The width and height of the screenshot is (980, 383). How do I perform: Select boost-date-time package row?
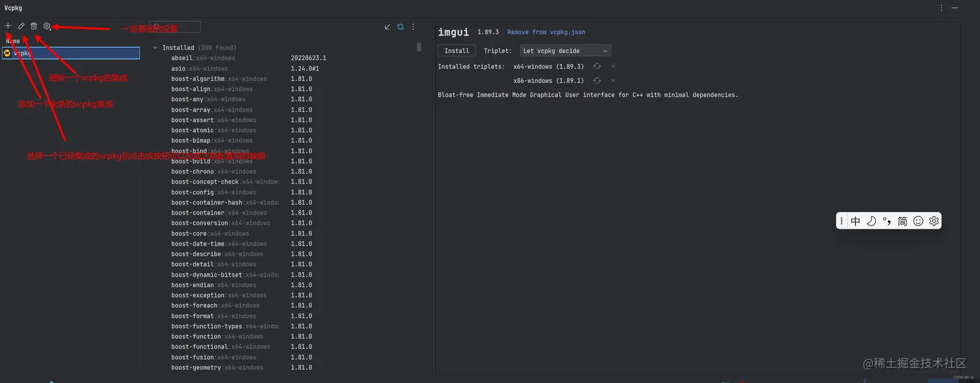click(x=219, y=244)
